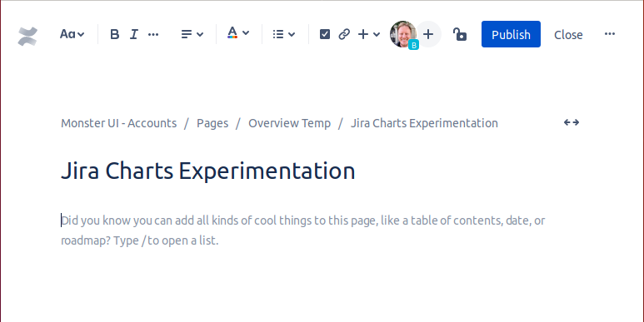Go to Monster UI - Accounts breadcrumb
The width and height of the screenshot is (644, 322).
coord(118,123)
